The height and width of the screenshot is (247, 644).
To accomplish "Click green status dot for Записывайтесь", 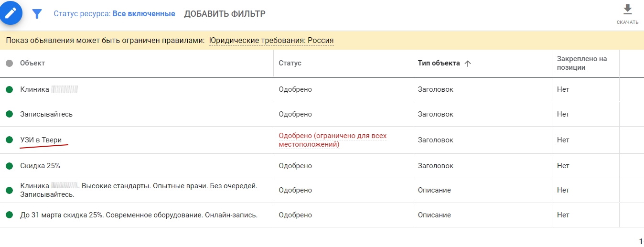I will click(x=9, y=114).
